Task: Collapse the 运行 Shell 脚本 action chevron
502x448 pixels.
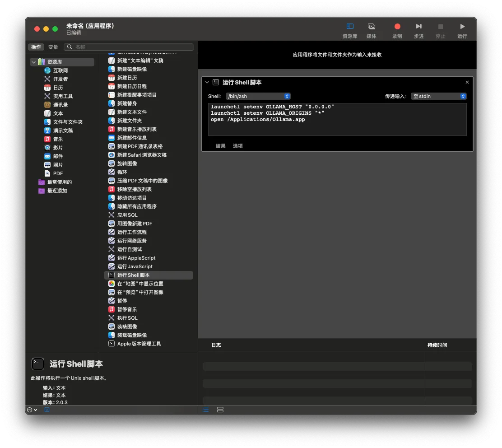Action: [207, 82]
